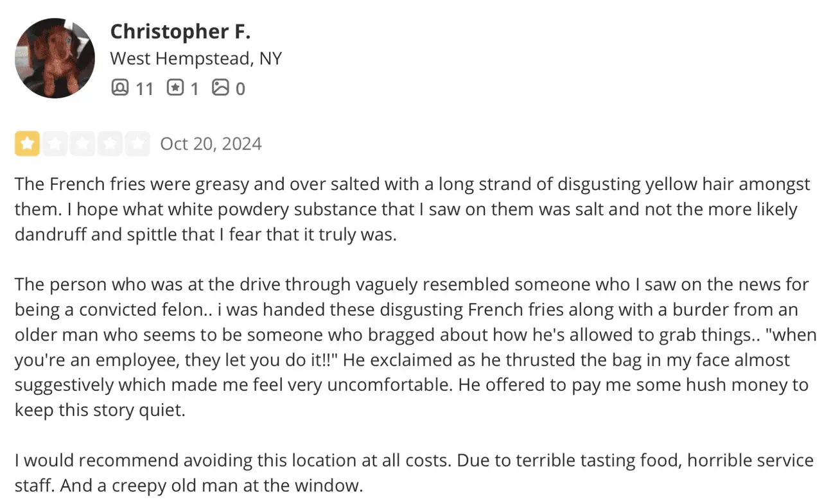Click the fifth empty rating star
The width and height of the screenshot is (822, 504).
coord(137,144)
